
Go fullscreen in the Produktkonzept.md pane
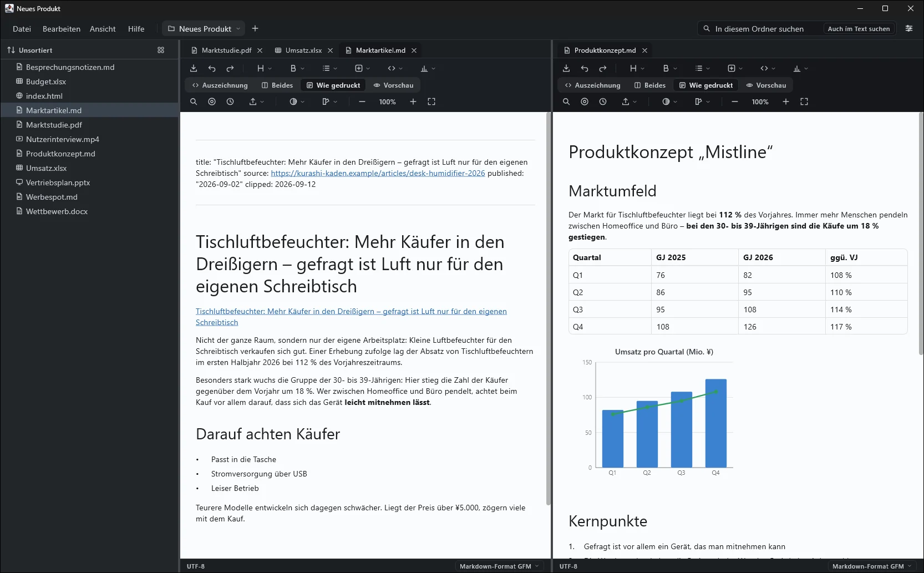click(804, 102)
